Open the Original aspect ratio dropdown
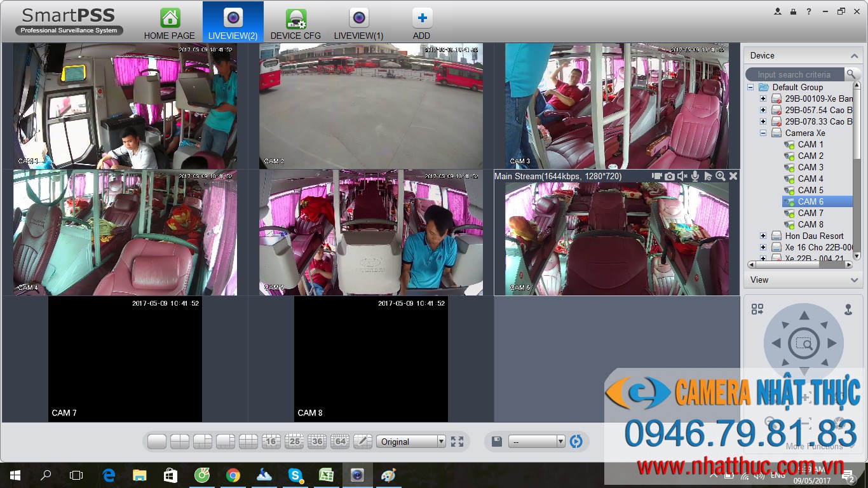 tap(411, 442)
